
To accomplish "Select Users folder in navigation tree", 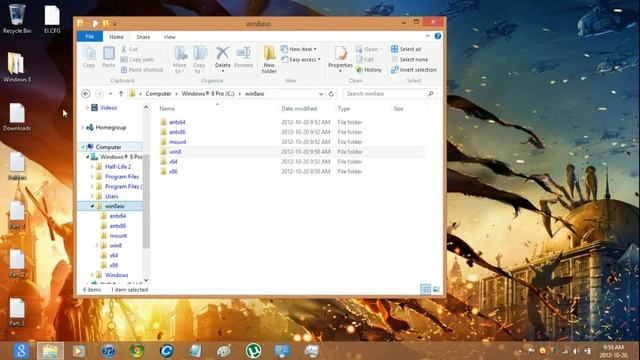I will (x=111, y=196).
